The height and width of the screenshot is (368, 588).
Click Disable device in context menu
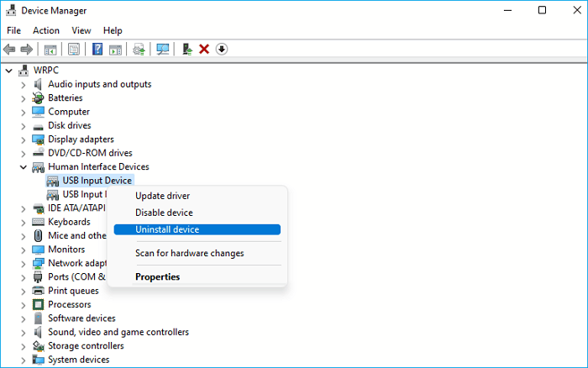click(164, 213)
